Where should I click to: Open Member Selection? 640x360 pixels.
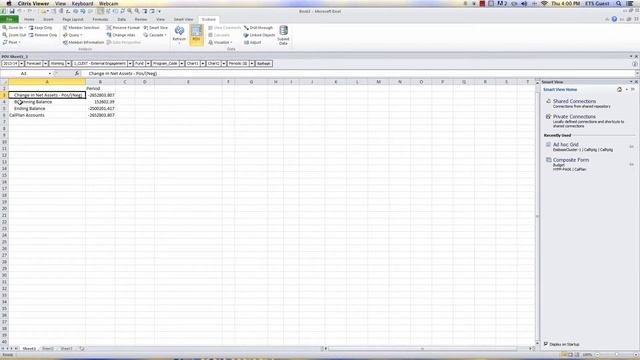(81, 28)
